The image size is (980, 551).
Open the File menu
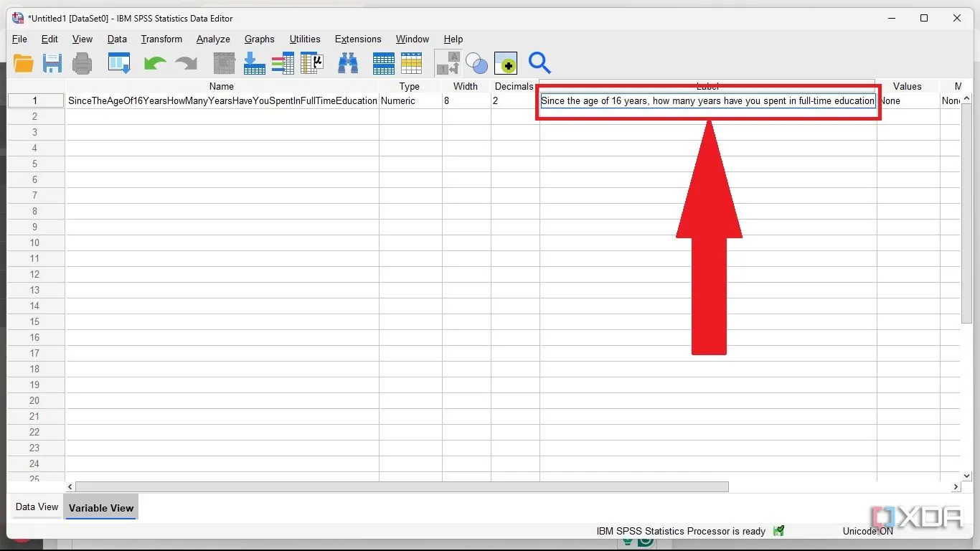[x=19, y=39]
